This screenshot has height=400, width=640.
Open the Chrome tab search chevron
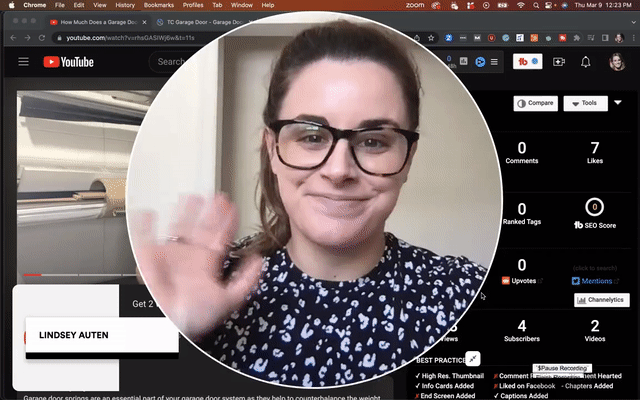pyautogui.click(x=633, y=22)
